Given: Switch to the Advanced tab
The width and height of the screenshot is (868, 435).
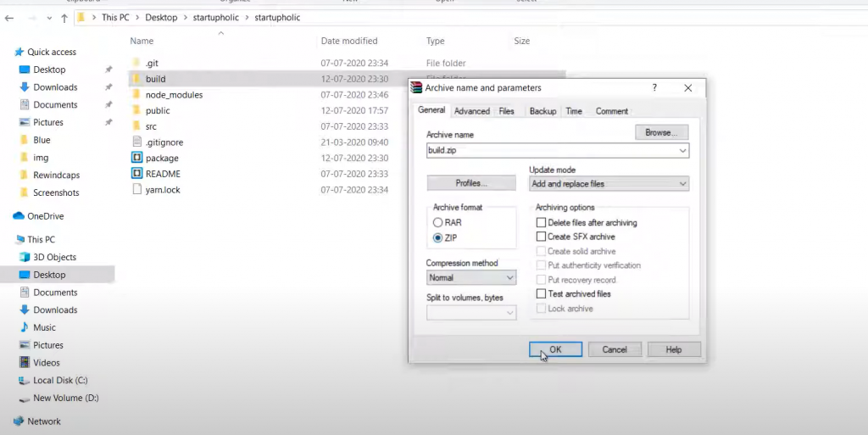Looking at the screenshot, I should 471,111.
